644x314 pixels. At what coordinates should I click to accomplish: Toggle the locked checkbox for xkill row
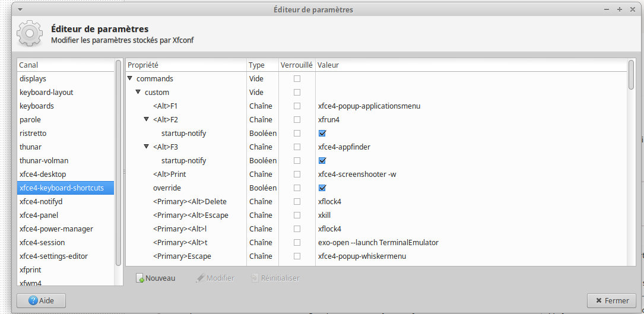[297, 215]
